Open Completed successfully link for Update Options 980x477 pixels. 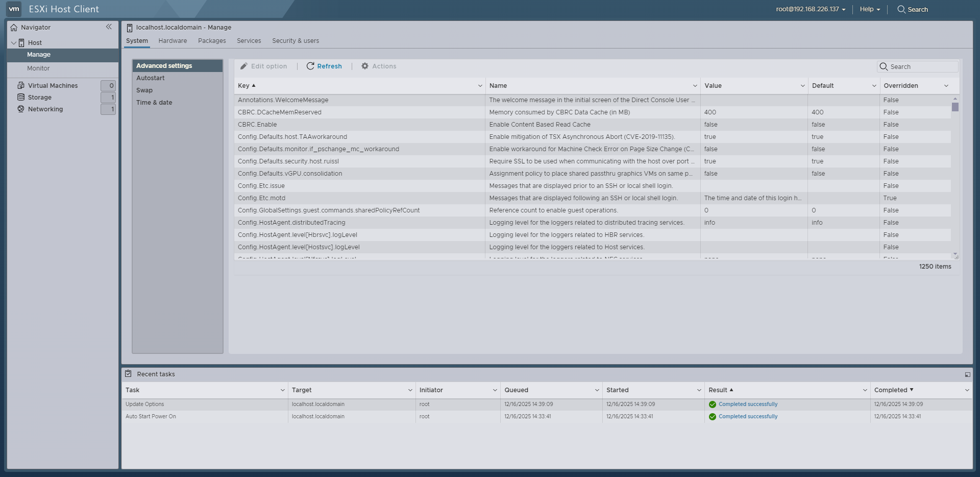[x=747, y=404]
